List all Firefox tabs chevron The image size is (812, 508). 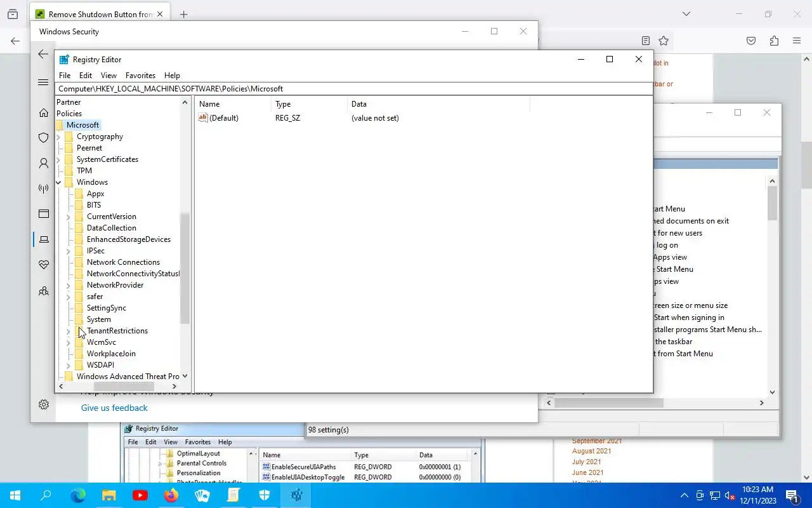(x=686, y=14)
